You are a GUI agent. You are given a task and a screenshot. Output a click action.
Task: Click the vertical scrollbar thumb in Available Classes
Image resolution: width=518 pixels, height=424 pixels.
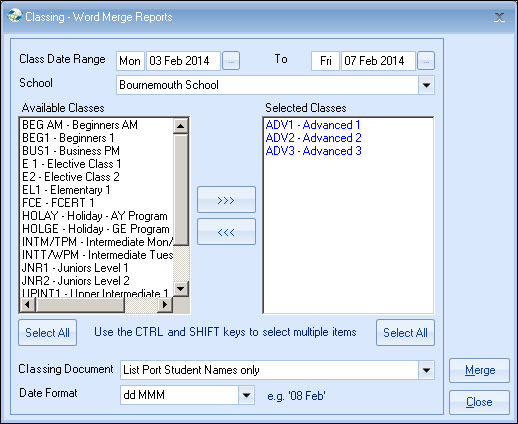click(x=181, y=190)
